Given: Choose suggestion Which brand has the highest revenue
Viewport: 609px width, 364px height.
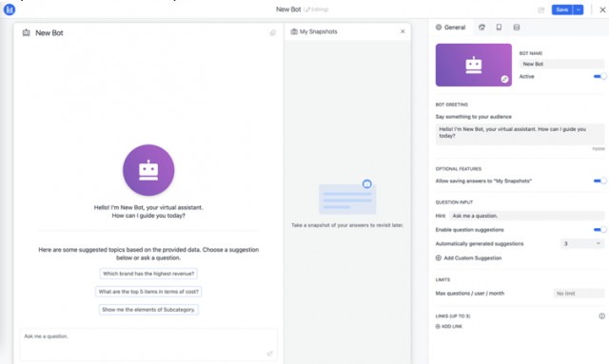Looking at the screenshot, I should pos(148,274).
